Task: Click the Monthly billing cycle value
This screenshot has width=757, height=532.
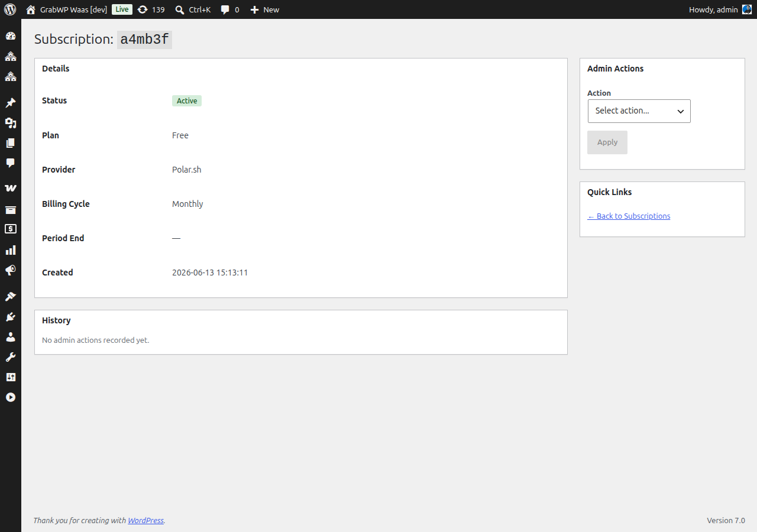Action: pyautogui.click(x=187, y=204)
